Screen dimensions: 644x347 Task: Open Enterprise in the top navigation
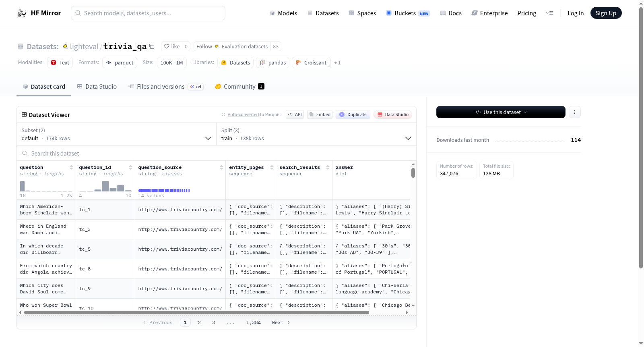pyautogui.click(x=489, y=13)
